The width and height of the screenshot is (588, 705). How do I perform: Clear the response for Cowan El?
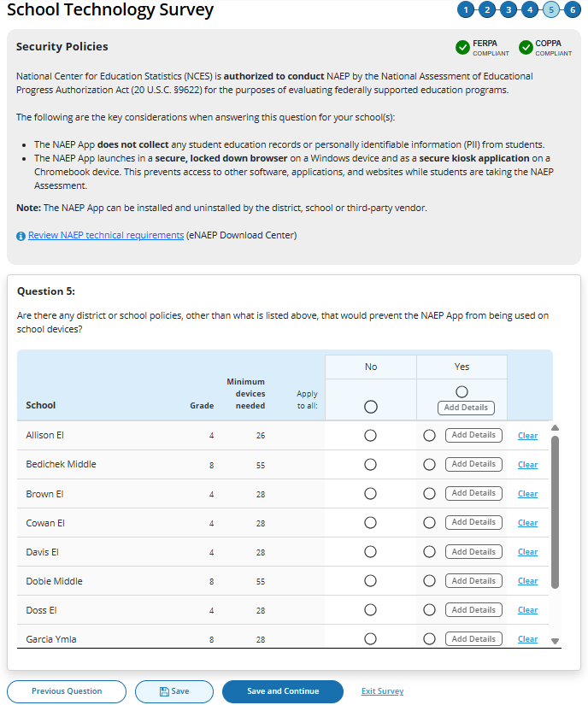point(527,523)
